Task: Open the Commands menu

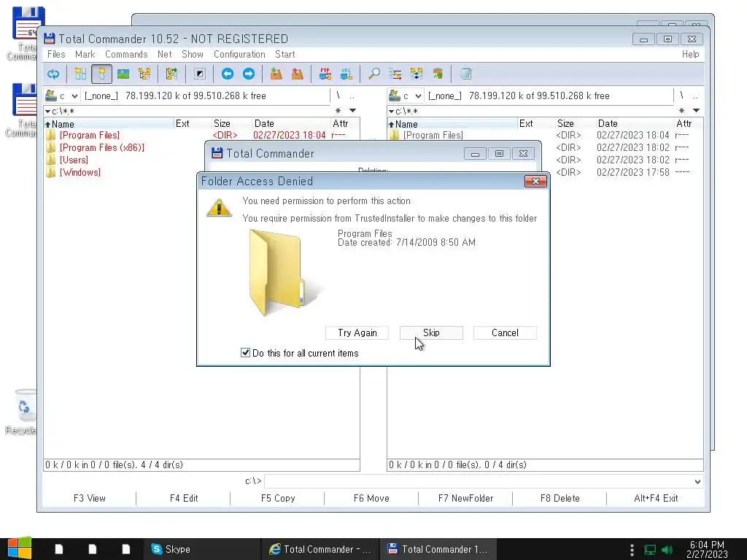Action: [126, 54]
